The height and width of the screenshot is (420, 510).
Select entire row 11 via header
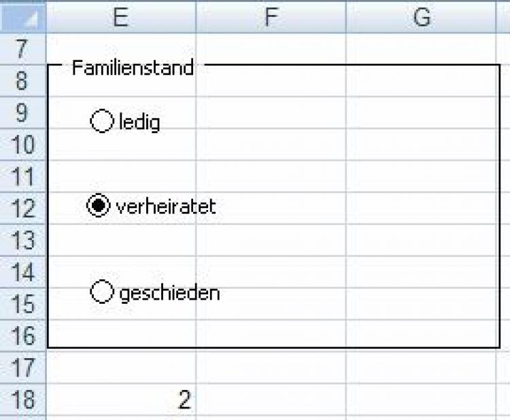click(x=23, y=177)
